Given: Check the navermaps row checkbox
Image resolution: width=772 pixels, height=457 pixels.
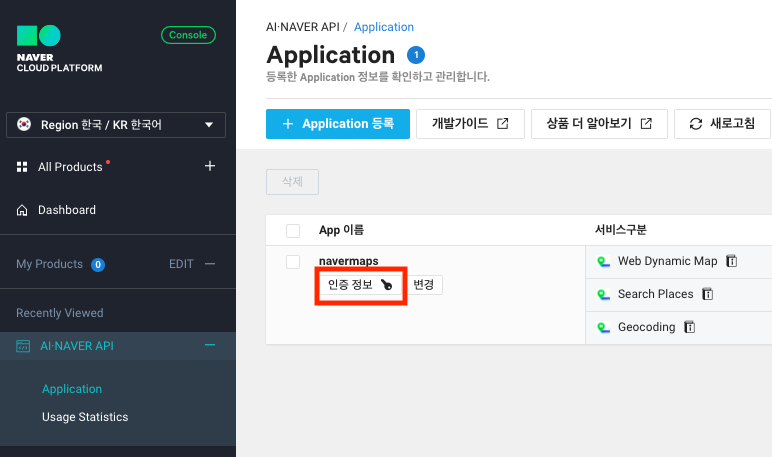Looking at the screenshot, I should 293,261.
